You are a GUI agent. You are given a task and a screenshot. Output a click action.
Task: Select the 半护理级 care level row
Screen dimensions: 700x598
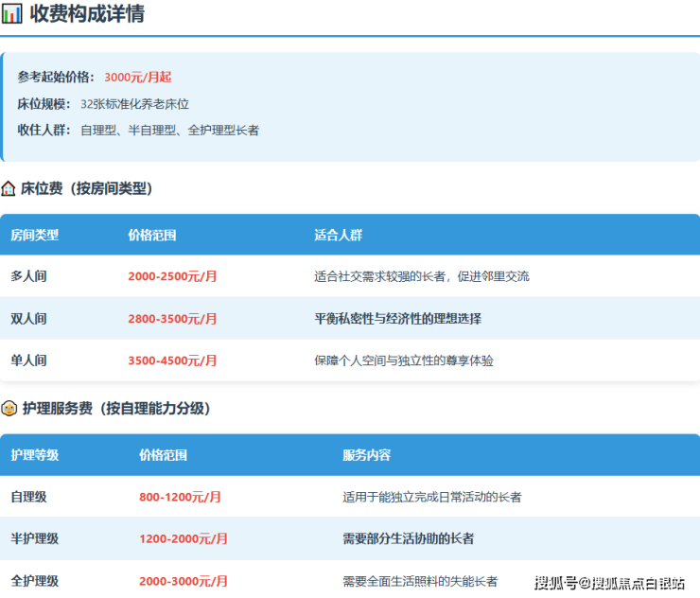point(35,538)
